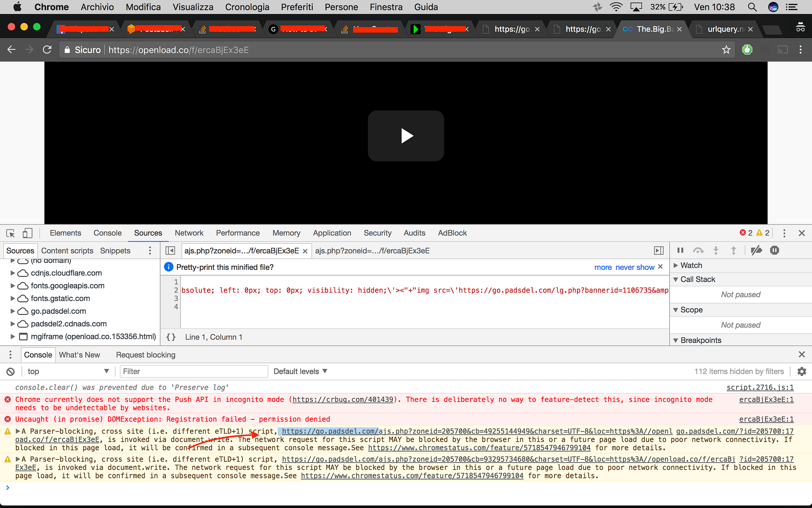Toggle pause on exceptions button
This screenshot has width=812, height=508.
point(774,250)
